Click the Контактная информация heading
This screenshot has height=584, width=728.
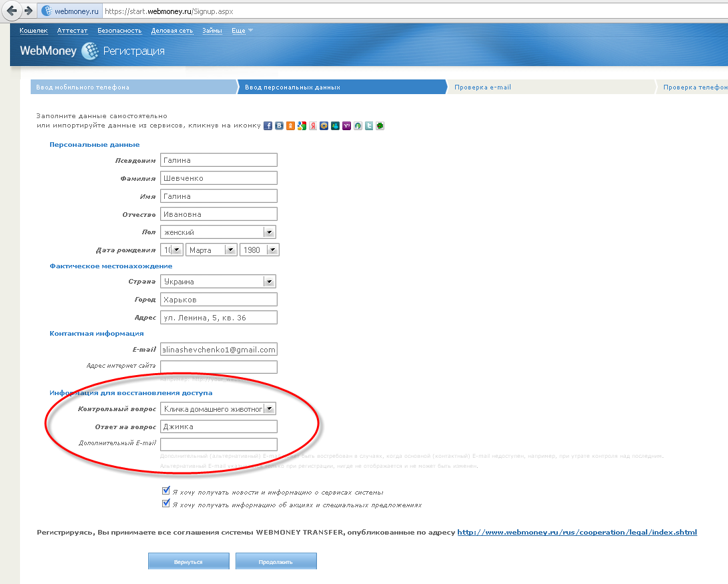coord(97,333)
